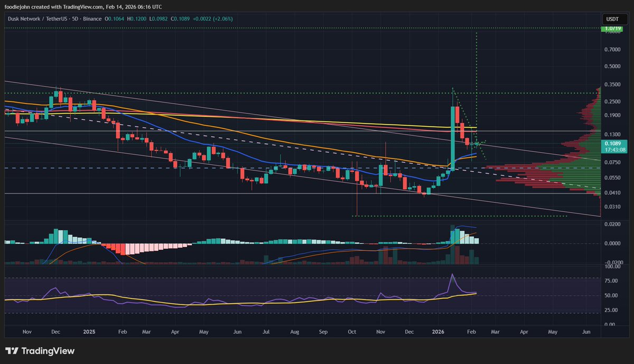634x364 pixels.
Task: Click the Sep label on the time axis
Action: (324, 332)
